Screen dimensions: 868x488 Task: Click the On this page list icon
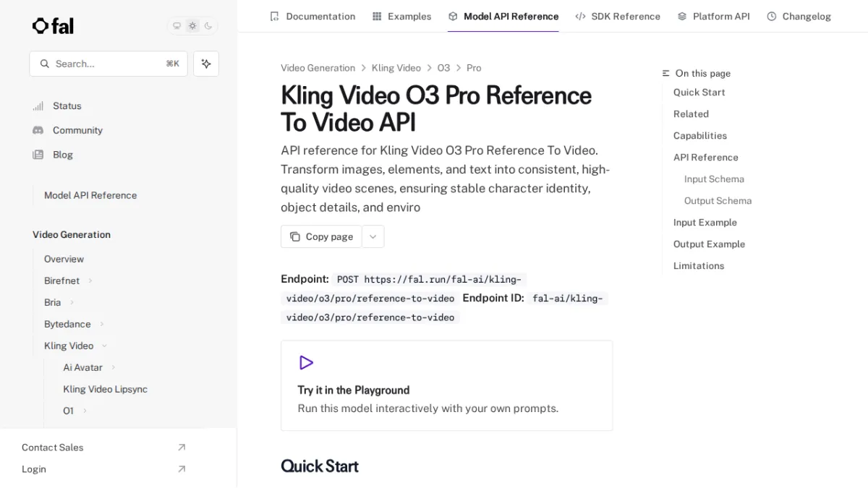pyautogui.click(x=666, y=73)
